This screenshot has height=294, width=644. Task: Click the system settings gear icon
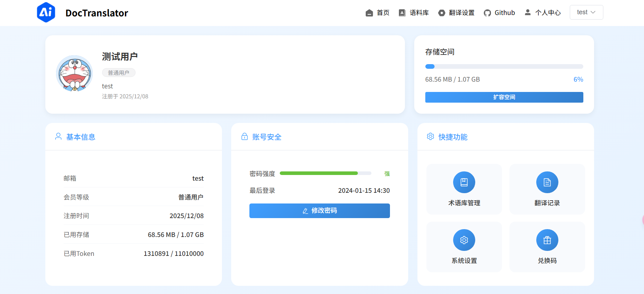(464, 240)
